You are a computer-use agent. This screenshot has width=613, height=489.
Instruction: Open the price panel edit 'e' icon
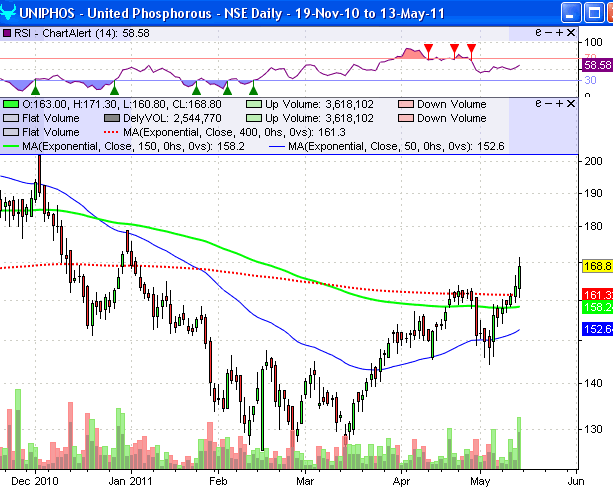pos(538,104)
